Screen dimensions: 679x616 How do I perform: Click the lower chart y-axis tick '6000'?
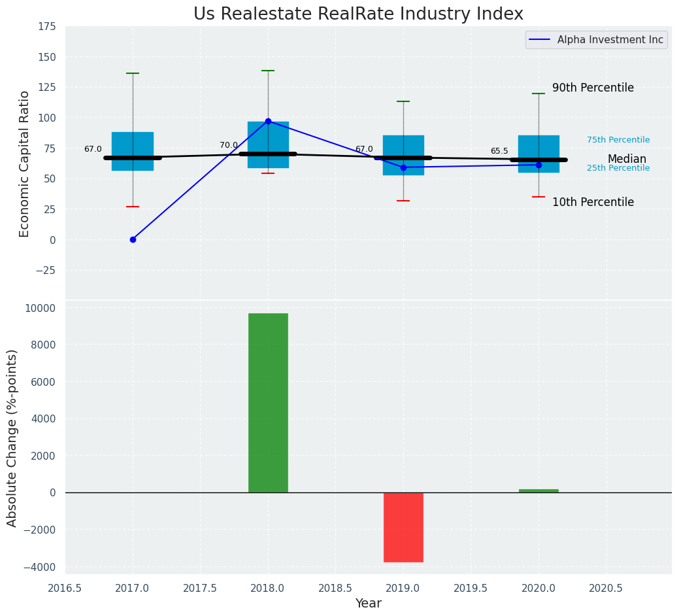point(44,382)
